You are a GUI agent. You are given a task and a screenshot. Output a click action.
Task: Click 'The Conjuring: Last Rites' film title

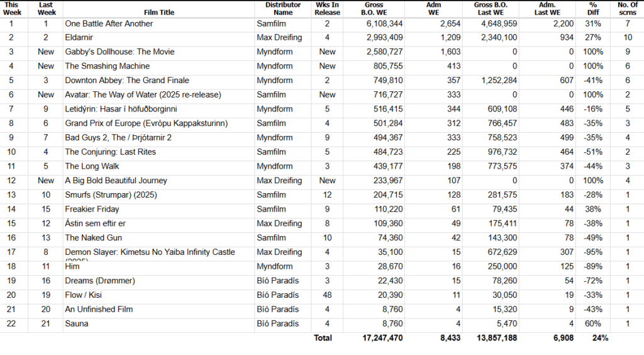click(x=111, y=152)
